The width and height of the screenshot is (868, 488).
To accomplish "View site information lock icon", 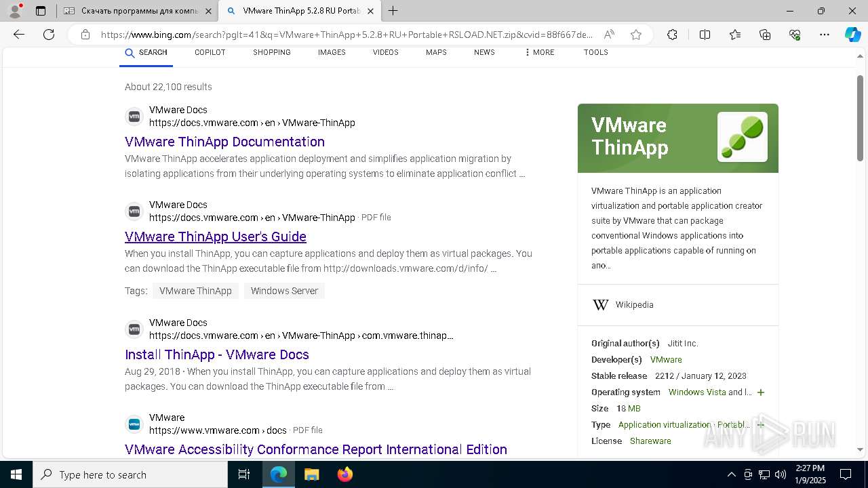I will tap(85, 35).
